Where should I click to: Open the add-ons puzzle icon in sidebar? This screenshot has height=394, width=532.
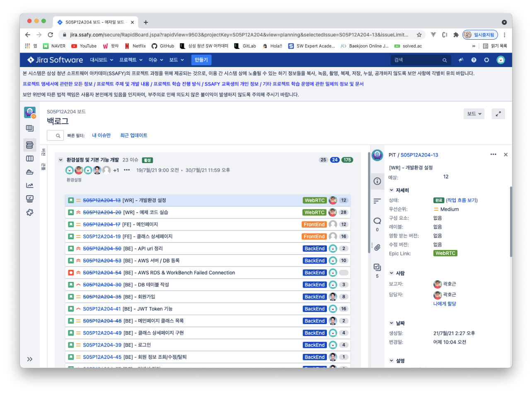[30, 212]
